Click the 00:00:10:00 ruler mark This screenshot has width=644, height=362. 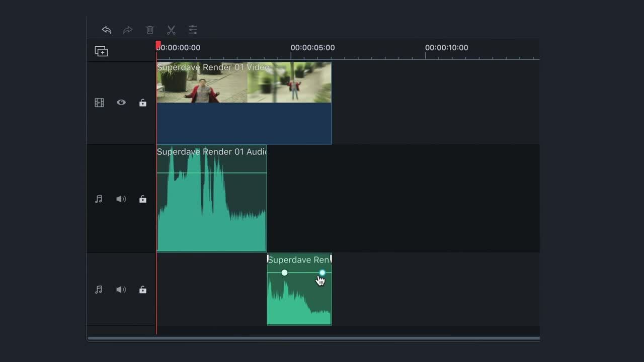point(446,48)
